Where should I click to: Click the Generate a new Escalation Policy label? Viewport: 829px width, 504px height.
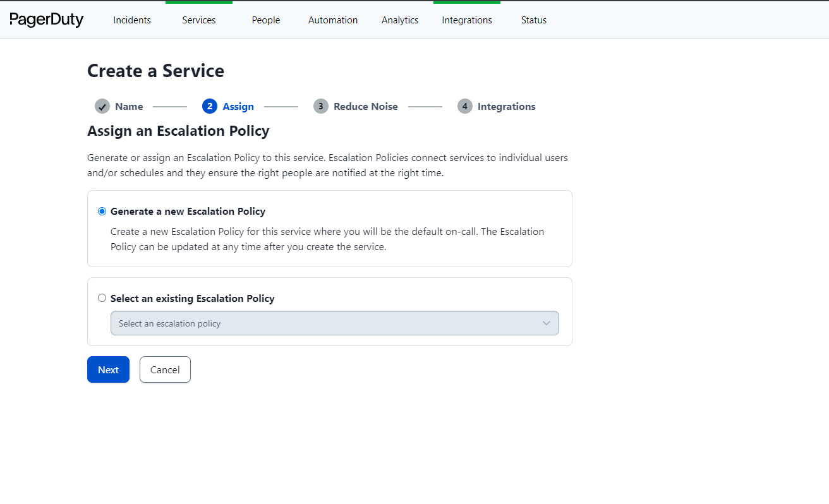188,212
